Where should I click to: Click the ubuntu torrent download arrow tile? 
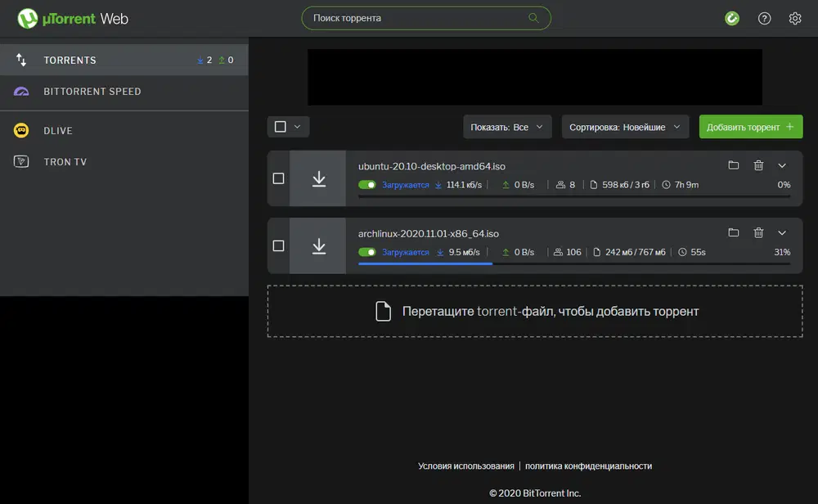tap(317, 178)
